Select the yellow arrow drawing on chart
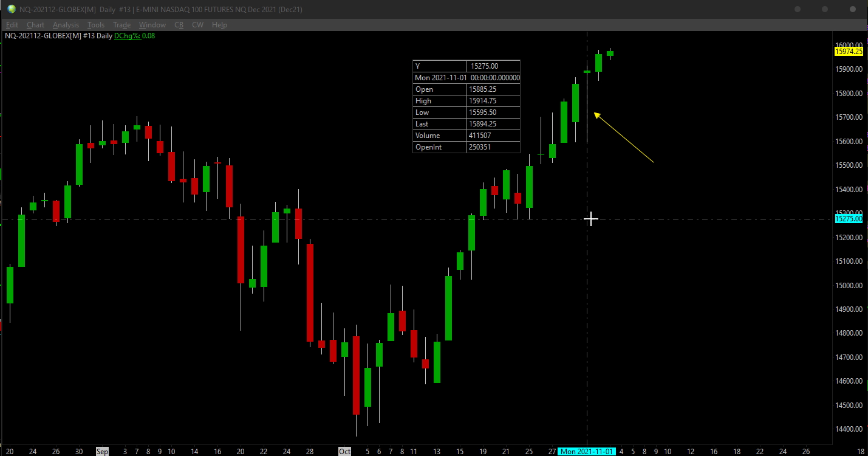 click(x=623, y=137)
